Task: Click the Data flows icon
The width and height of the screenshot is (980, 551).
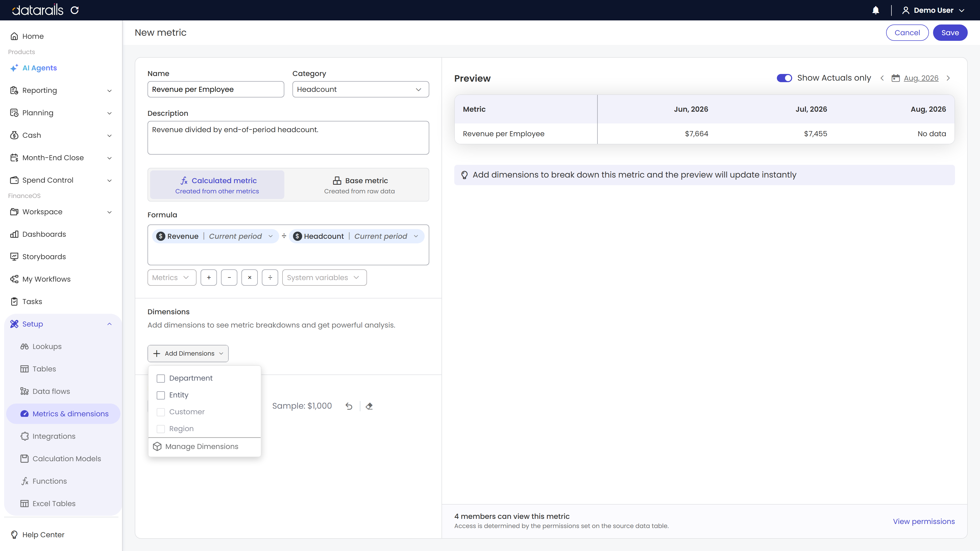Action: coord(24,391)
